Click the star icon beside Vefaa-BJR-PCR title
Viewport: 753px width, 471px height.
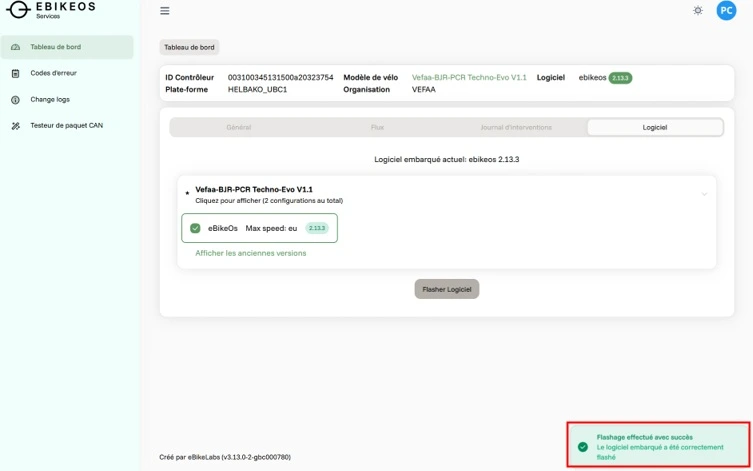coord(187,193)
